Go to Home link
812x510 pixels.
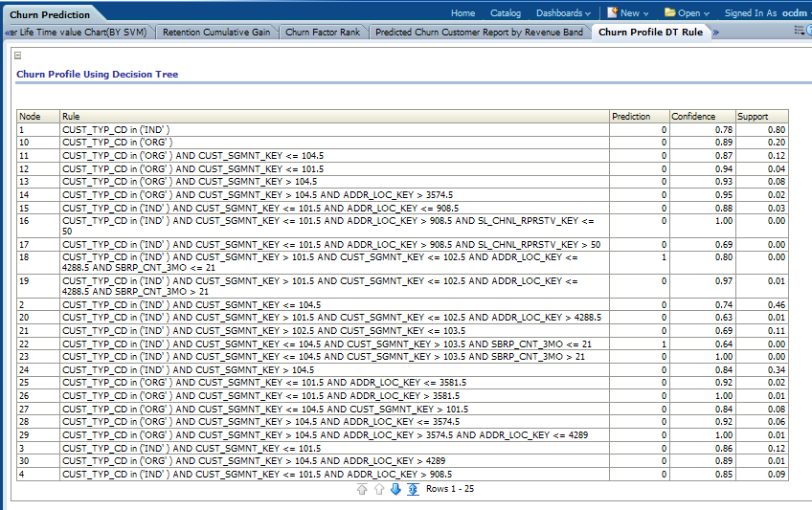[462, 13]
